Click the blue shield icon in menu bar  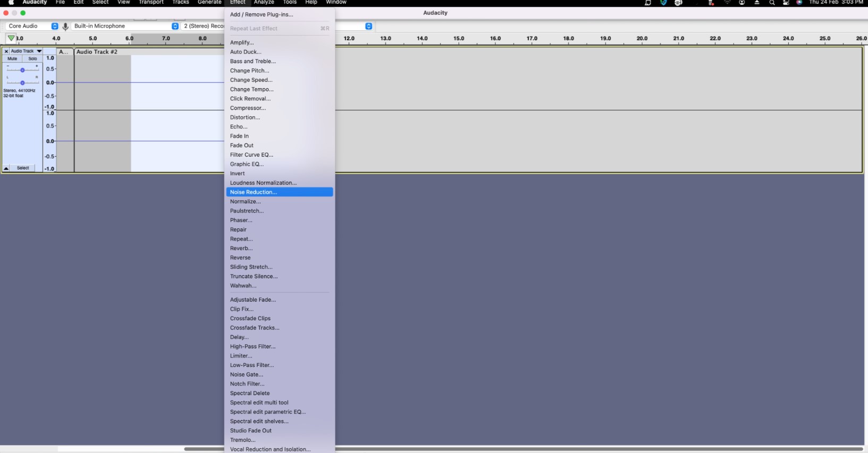pos(663,3)
